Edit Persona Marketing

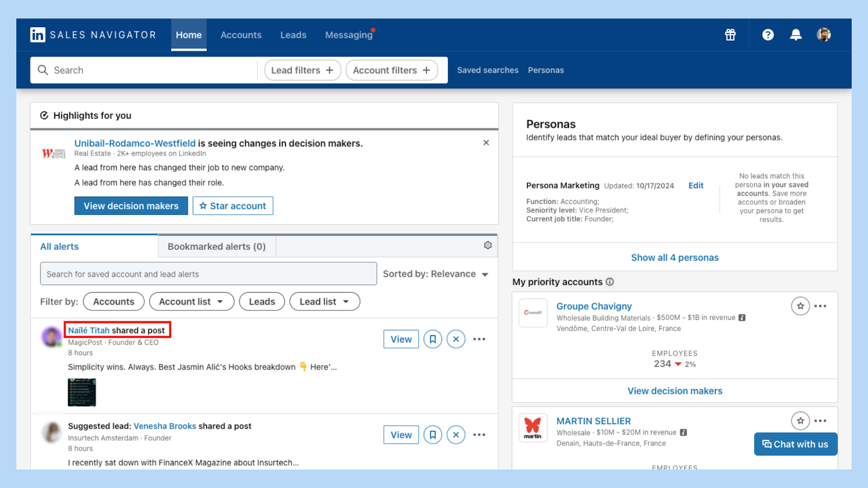click(695, 185)
